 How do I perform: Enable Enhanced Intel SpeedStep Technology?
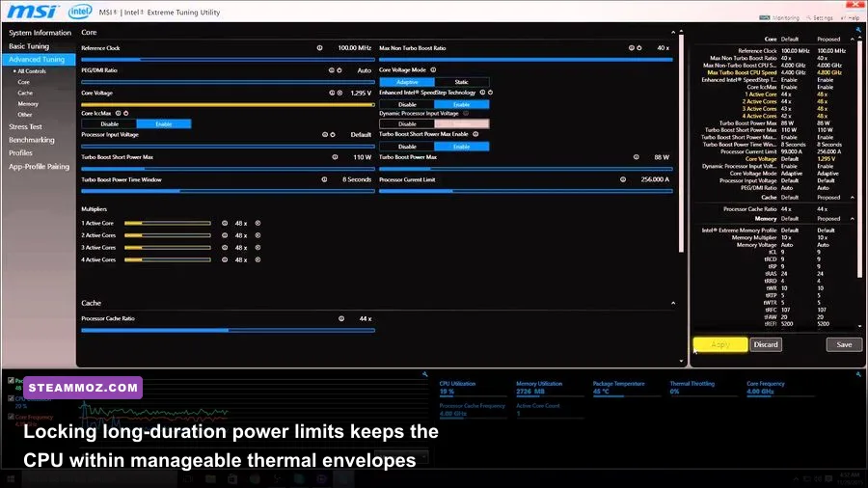click(x=461, y=104)
